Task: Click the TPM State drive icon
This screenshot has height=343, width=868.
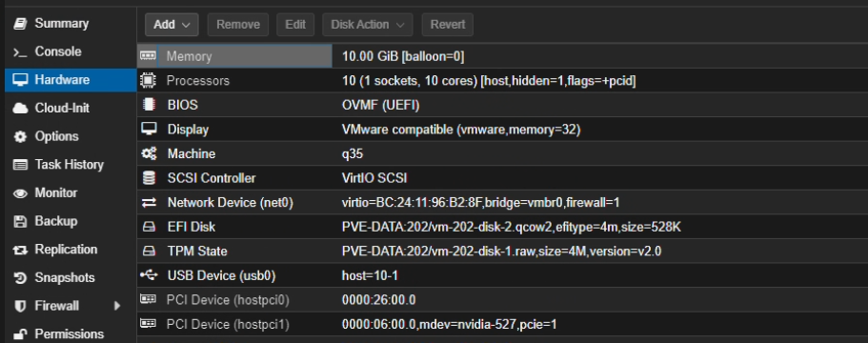Action: pyautogui.click(x=149, y=252)
